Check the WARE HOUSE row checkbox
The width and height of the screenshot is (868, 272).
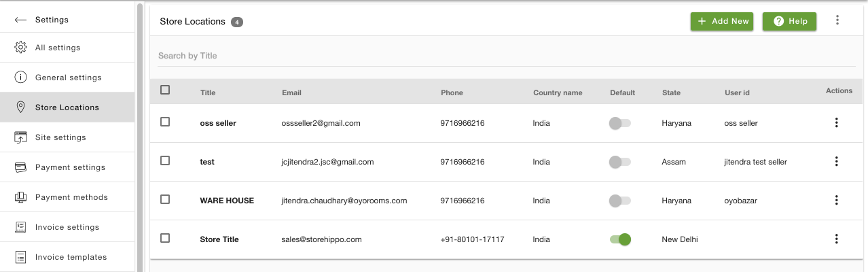[x=165, y=199]
